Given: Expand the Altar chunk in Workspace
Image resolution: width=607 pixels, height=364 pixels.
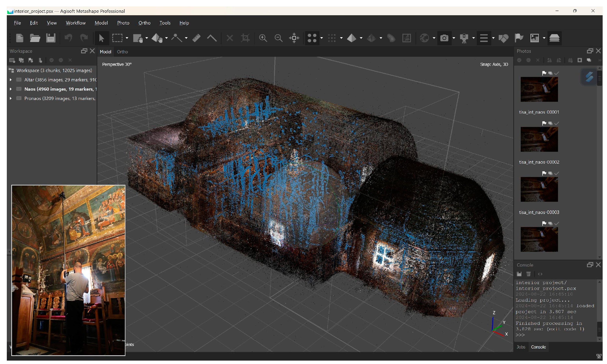Looking at the screenshot, I should [x=11, y=80].
